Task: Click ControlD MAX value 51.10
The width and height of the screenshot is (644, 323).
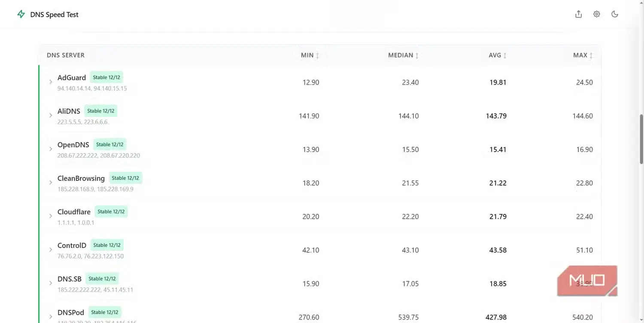Action: (584, 250)
